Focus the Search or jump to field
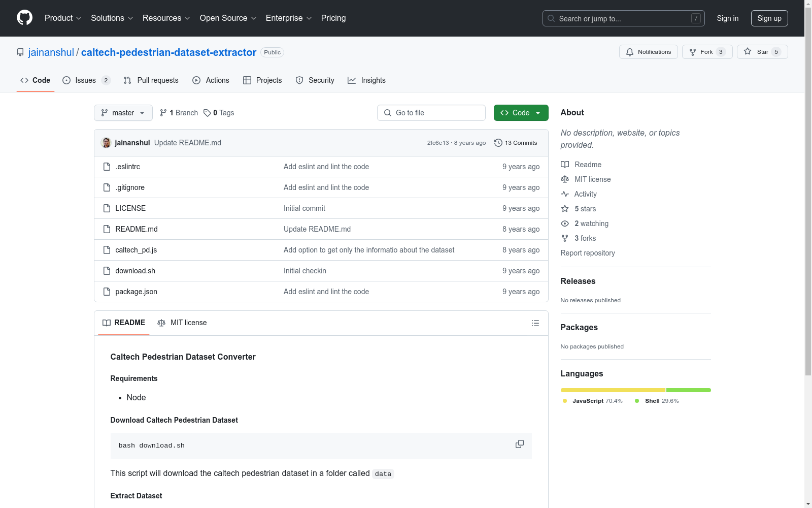 tap(624, 18)
